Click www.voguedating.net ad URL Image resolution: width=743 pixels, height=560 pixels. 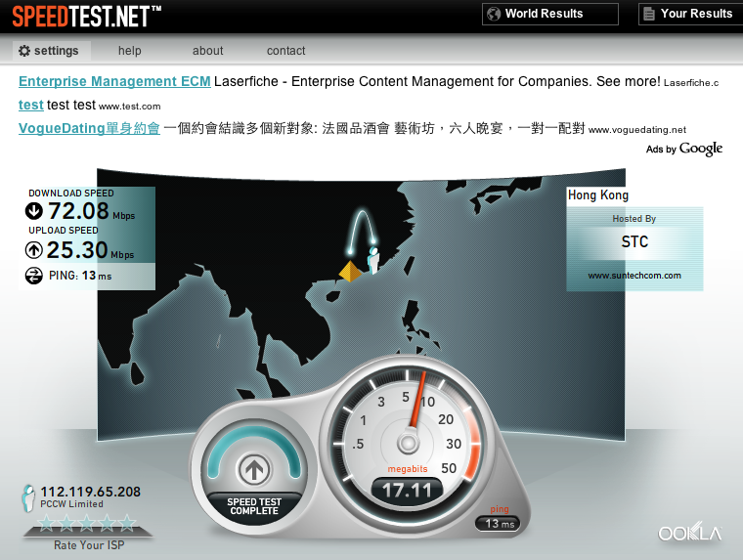(637, 130)
